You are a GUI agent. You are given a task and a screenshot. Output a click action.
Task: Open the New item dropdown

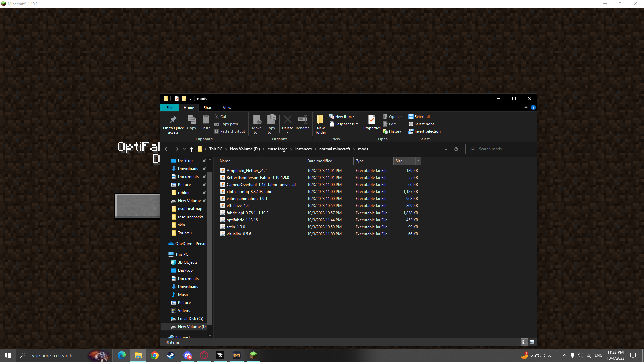[x=342, y=116]
